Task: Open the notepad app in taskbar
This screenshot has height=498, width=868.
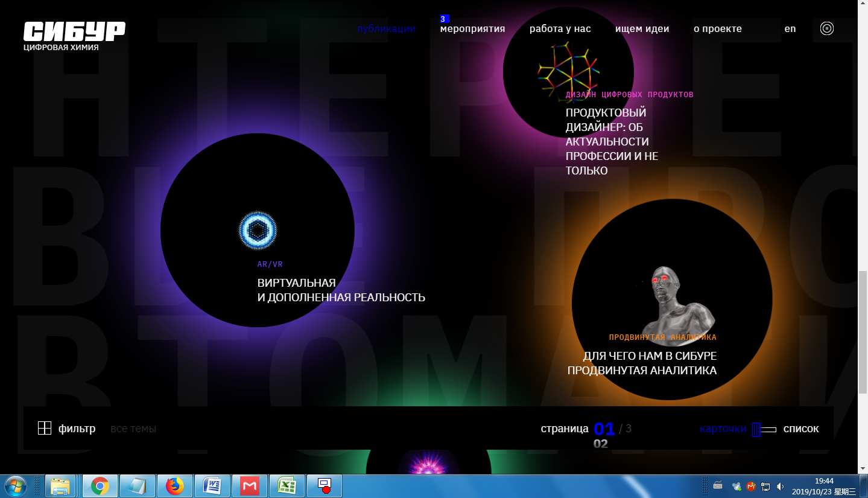Action: (138, 486)
